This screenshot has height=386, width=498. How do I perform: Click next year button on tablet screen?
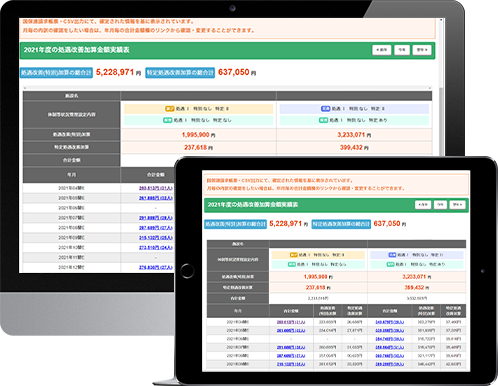pyautogui.click(x=457, y=205)
